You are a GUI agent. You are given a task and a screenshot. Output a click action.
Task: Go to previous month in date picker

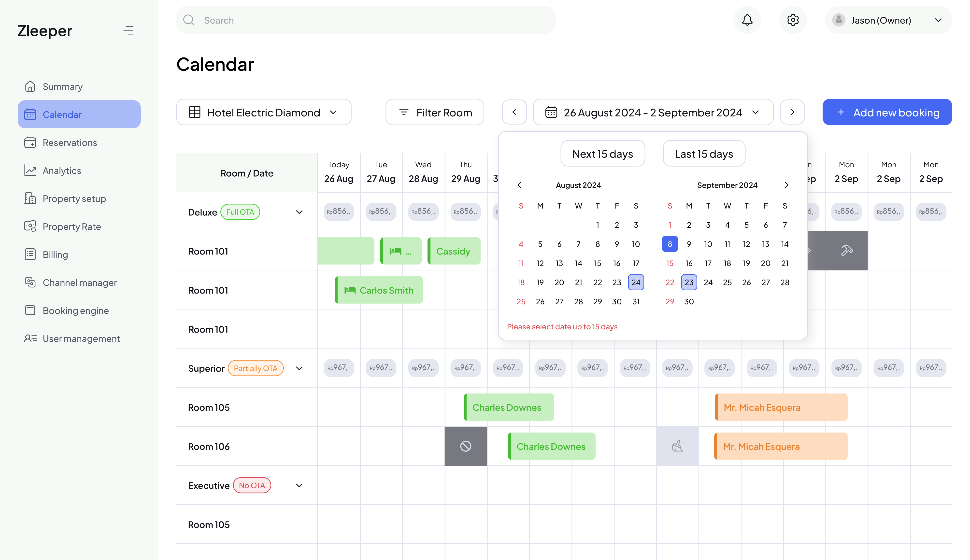[x=520, y=185]
